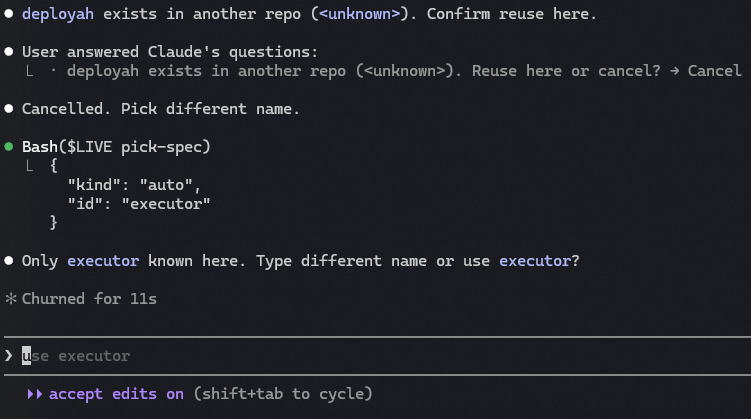Click the JSON output branch corner marker

point(30,166)
